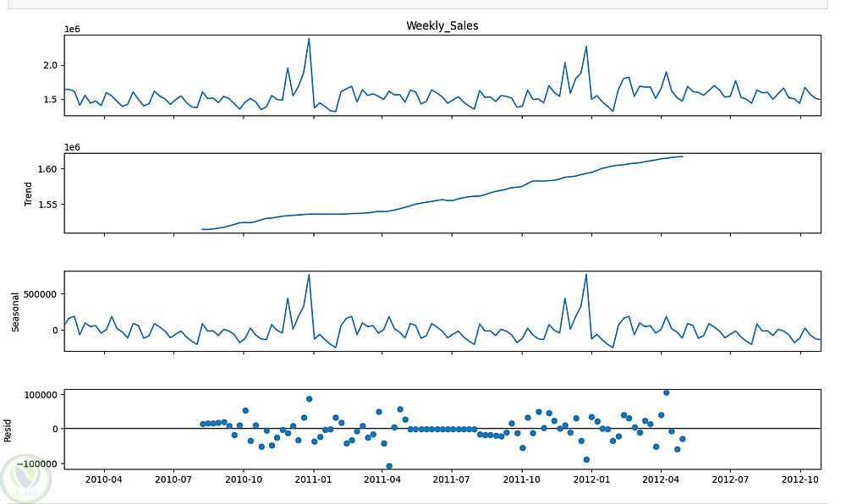
Task: Click the 2010-04 x-axis tick label
Action: coord(103,479)
